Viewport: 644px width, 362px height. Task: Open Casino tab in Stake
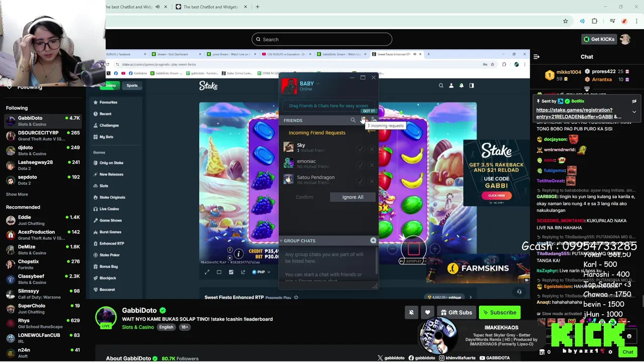click(111, 85)
